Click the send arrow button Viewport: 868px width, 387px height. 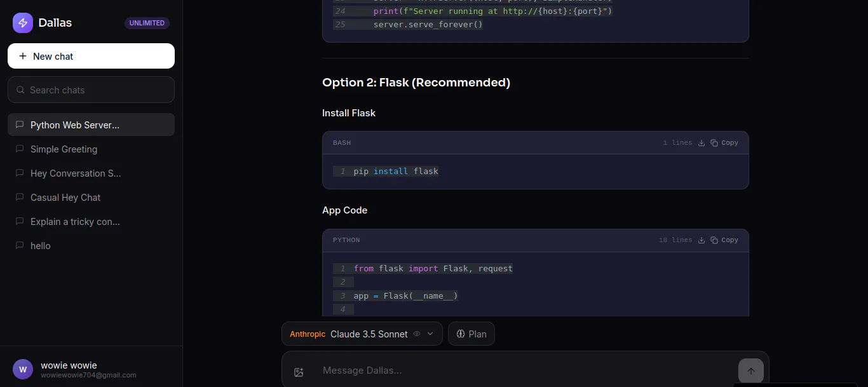pos(750,371)
